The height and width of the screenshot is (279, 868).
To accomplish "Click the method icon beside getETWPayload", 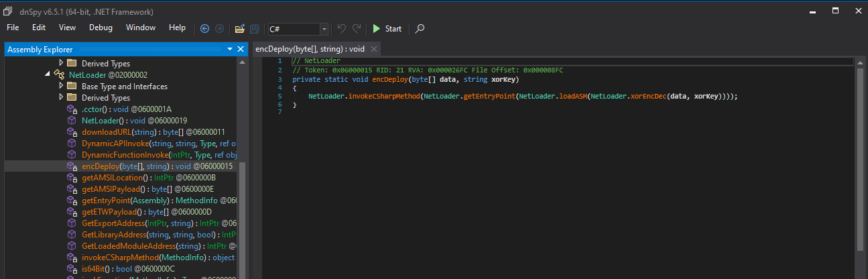I will 72,212.
